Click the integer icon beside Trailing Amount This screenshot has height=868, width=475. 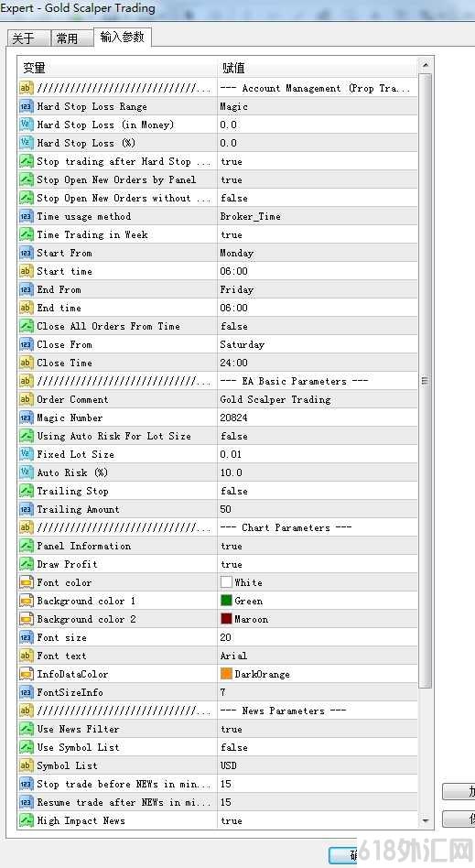[x=26, y=509]
